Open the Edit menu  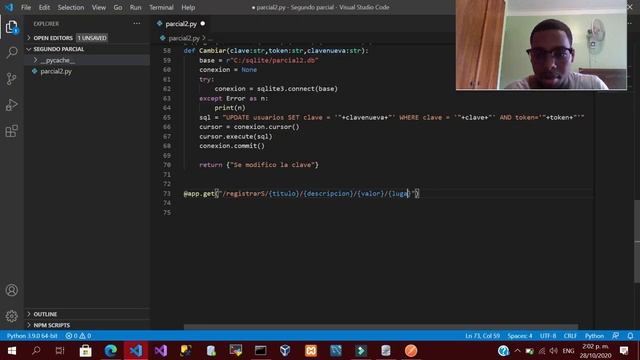44,7
